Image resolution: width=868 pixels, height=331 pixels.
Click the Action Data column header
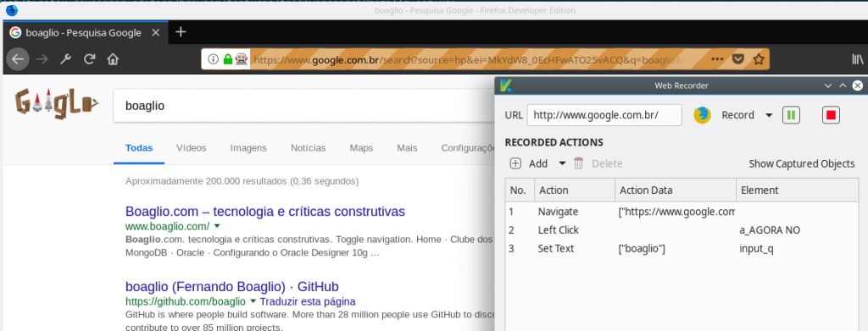point(676,190)
